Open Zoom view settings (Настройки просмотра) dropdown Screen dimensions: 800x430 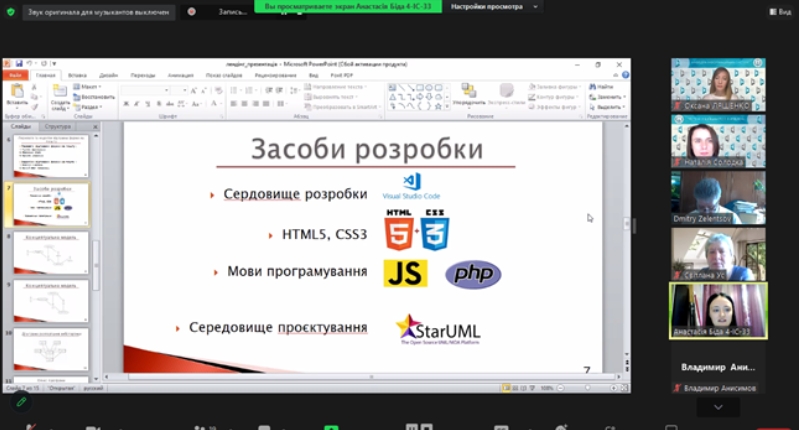tap(494, 7)
